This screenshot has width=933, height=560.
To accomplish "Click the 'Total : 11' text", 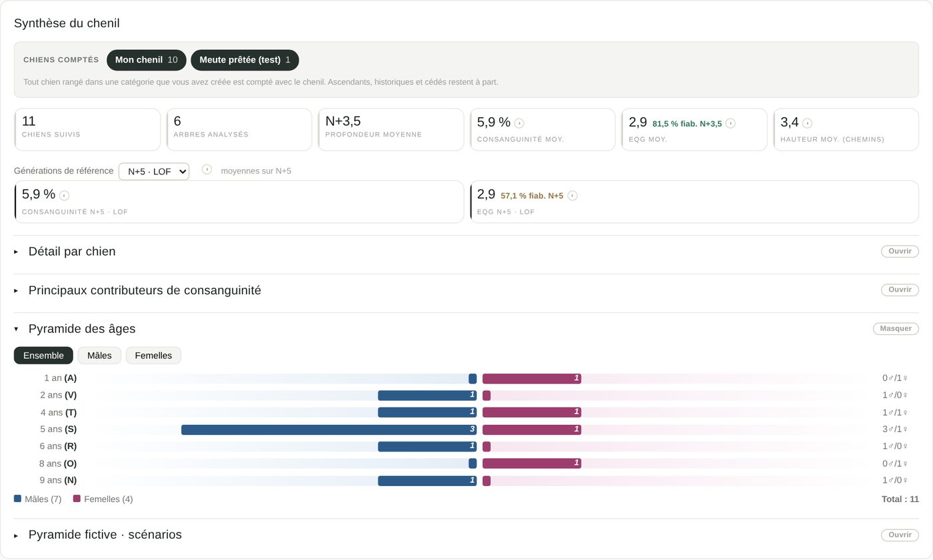I will tap(900, 499).
